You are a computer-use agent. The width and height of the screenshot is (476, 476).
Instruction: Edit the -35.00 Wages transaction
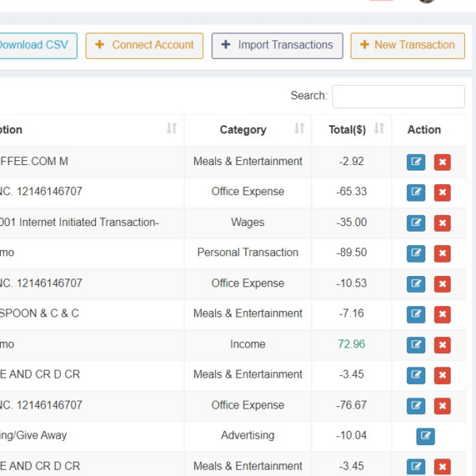pyautogui.click(x=416, y=223)
